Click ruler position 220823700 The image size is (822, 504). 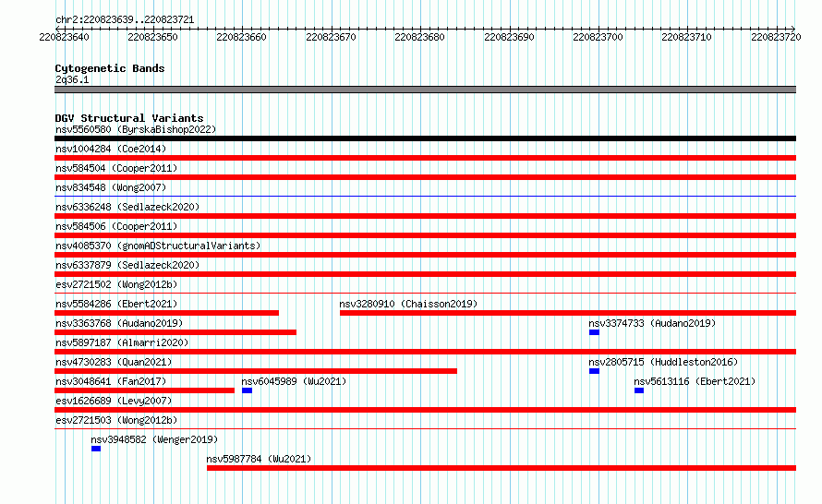(x=598, y=37)
